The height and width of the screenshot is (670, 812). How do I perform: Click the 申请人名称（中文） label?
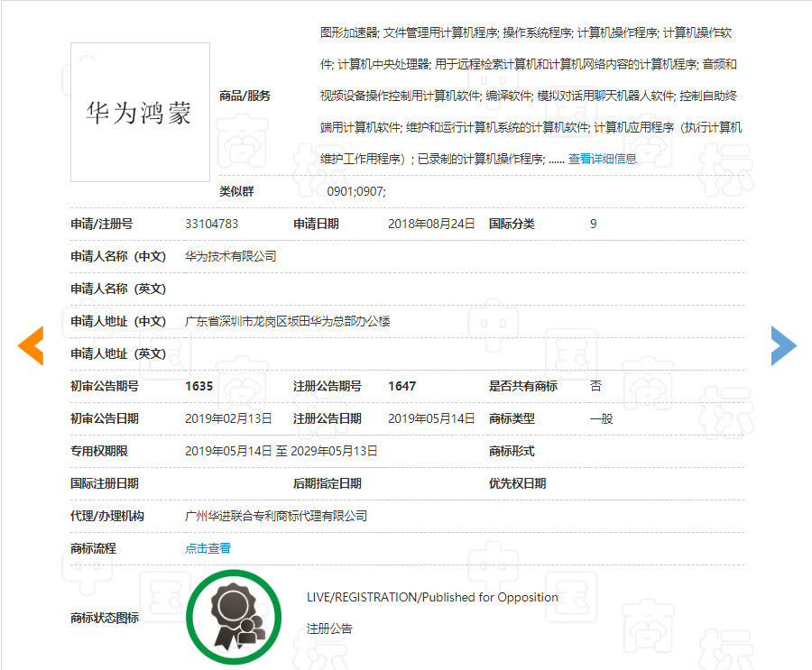coord(118,256)
